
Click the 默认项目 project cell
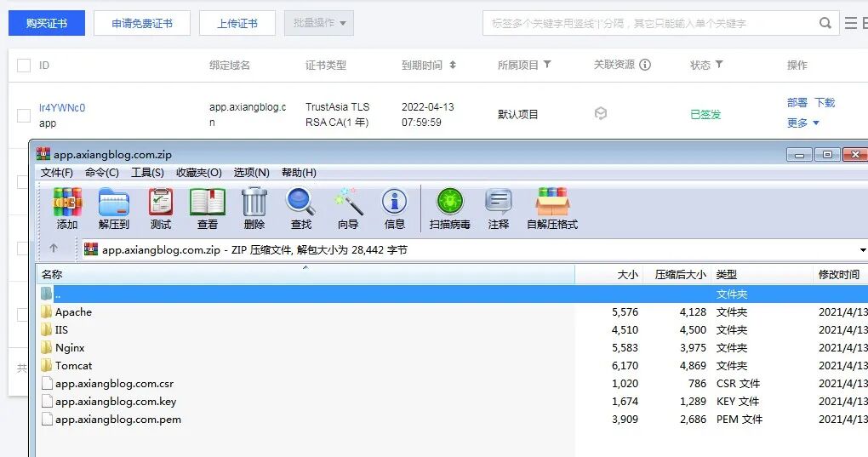pos(517,115)
